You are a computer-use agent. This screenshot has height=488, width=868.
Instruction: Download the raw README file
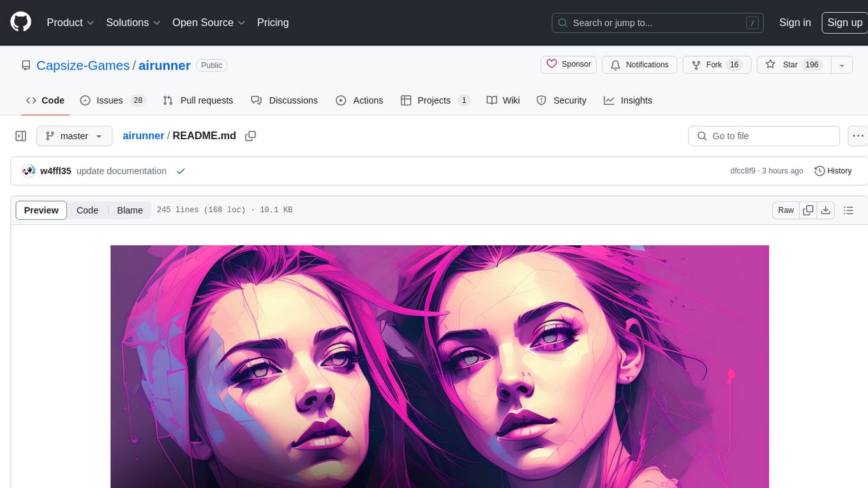tap(825, 210)
